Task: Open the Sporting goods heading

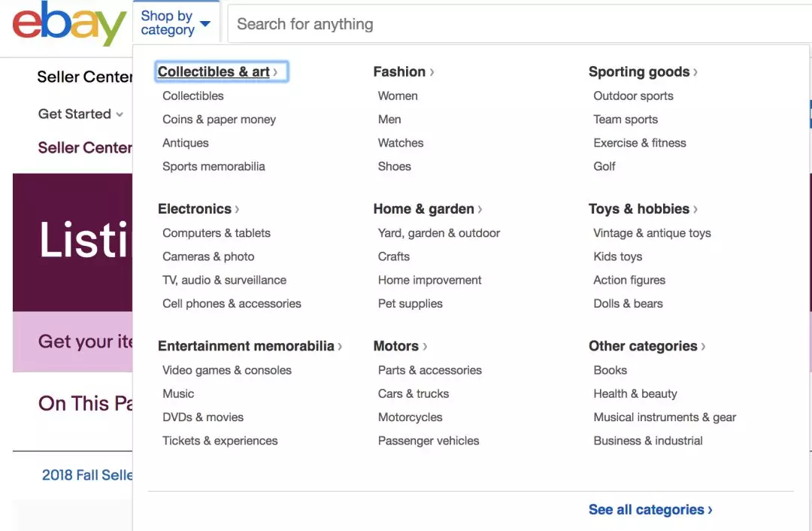Action: (x=642, y=72)
